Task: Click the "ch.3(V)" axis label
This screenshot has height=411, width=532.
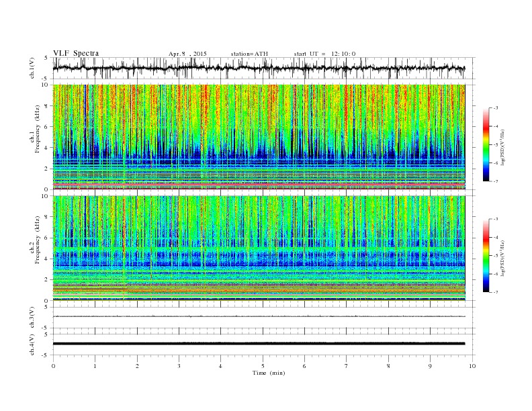Action: pyautogui.click(x=32, y=318)
